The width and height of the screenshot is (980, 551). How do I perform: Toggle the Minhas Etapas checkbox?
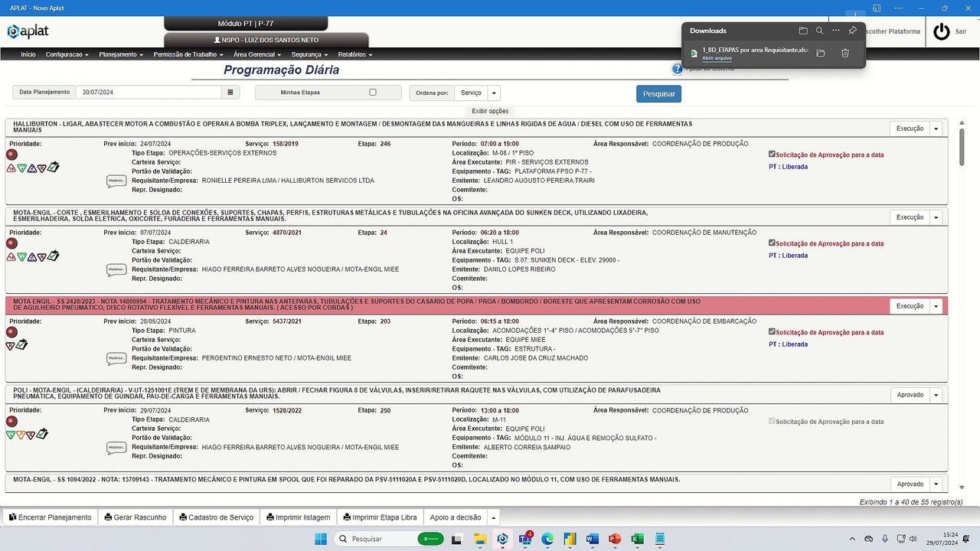[x=373, y=93]
